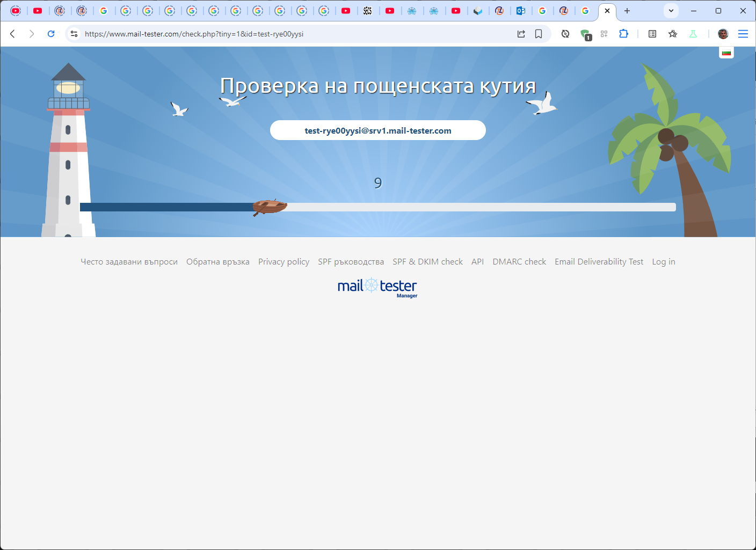Viewport: 756px width, 550px height.
Task: Switch to the Outlook tab
Action: tap(521, 11)
